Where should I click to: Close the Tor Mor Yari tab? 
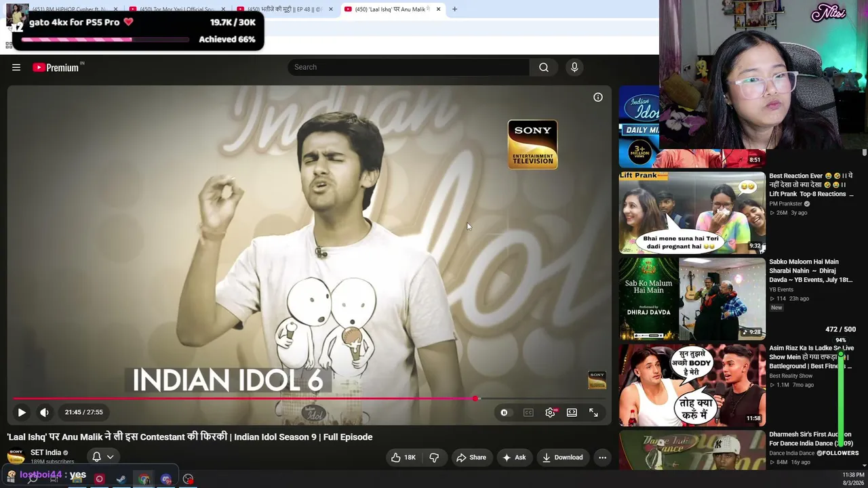[223, 9]
